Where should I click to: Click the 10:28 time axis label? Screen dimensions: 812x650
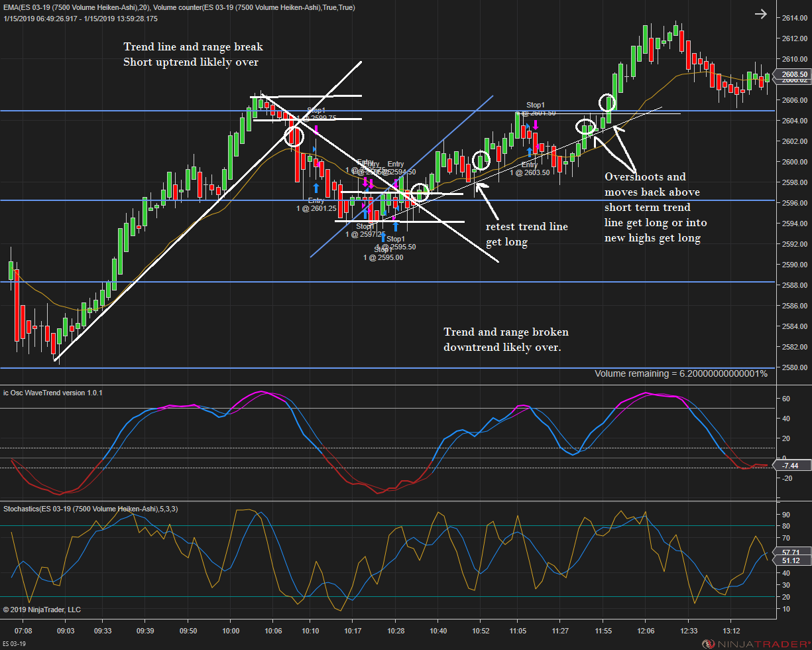[396, 631]
